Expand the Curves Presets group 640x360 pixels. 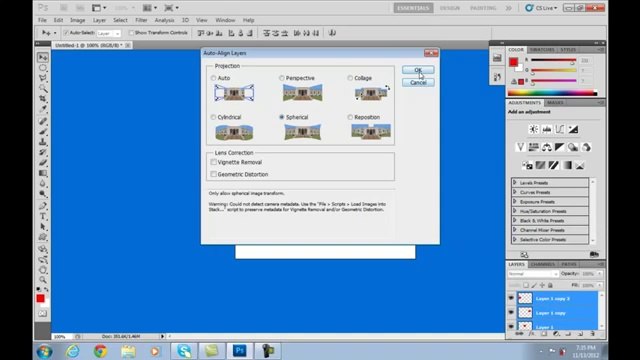(x=515, y=192)
